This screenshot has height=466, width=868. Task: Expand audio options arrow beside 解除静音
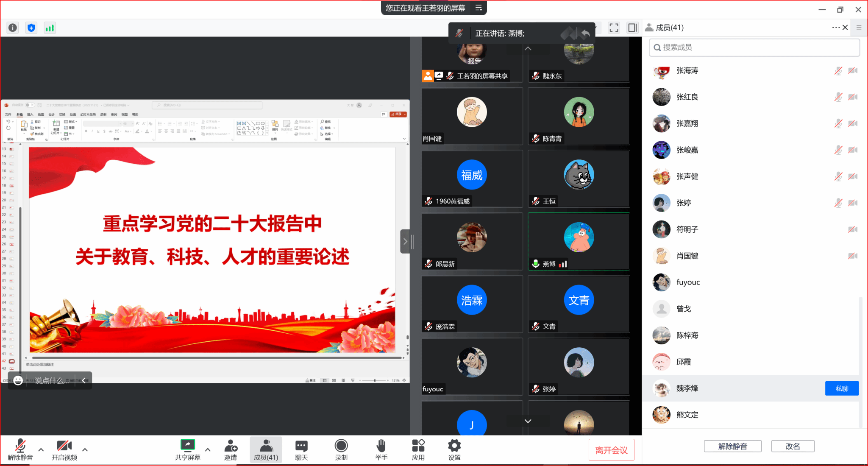tap(41, 449)
